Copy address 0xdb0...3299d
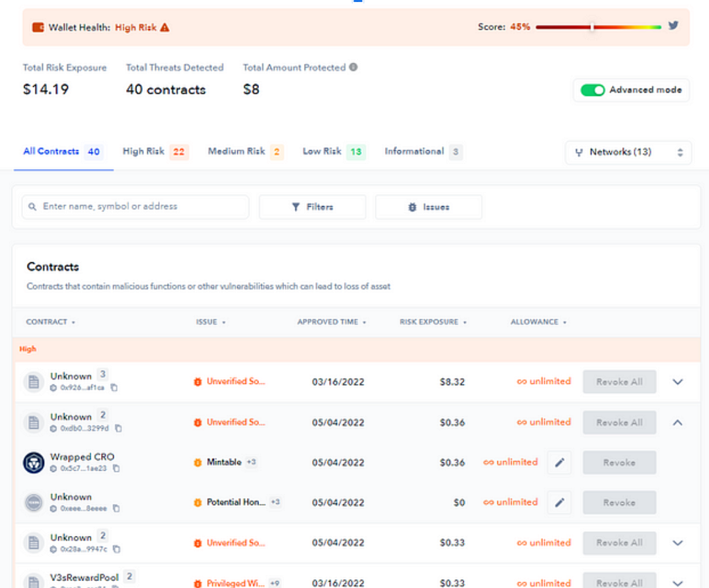The image size is (709, 588). 118,428
